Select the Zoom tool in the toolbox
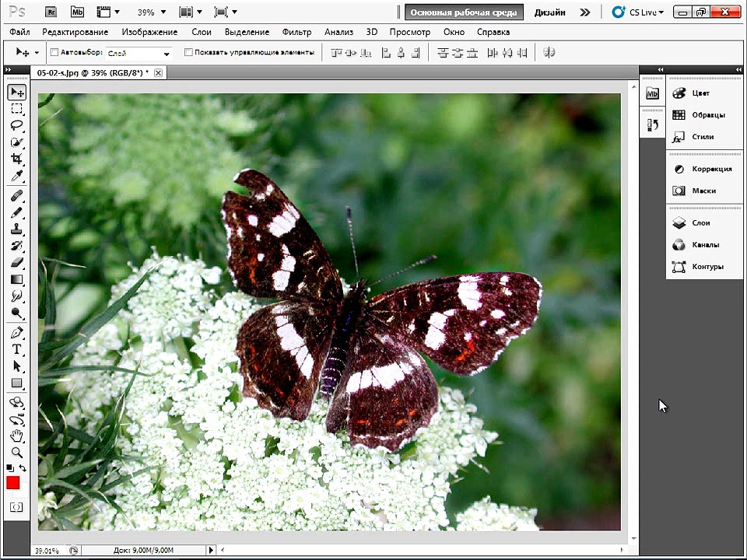 [16, 453]
